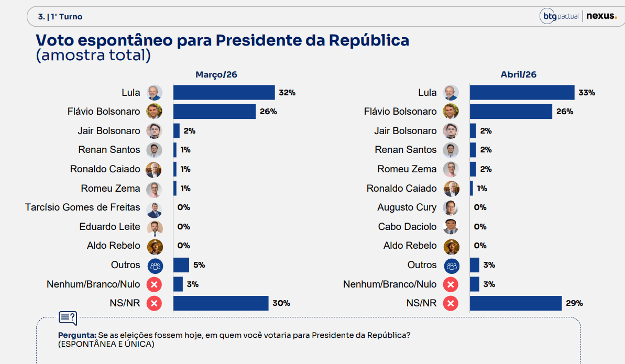This screenshot has height=364, width=625.
Task: Click the NS/NR 30% bar in Março/26
Action: (x=221, y=303)
